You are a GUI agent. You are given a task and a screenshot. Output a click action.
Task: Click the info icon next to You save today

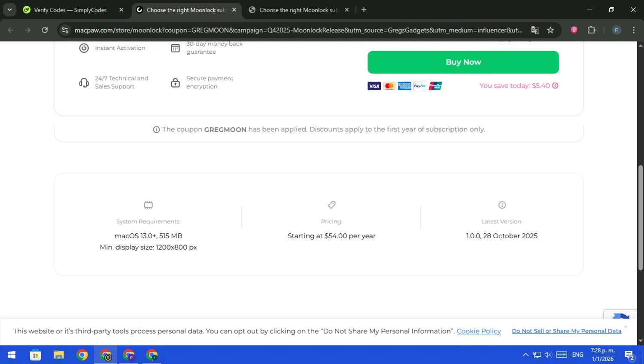[555, 86]
